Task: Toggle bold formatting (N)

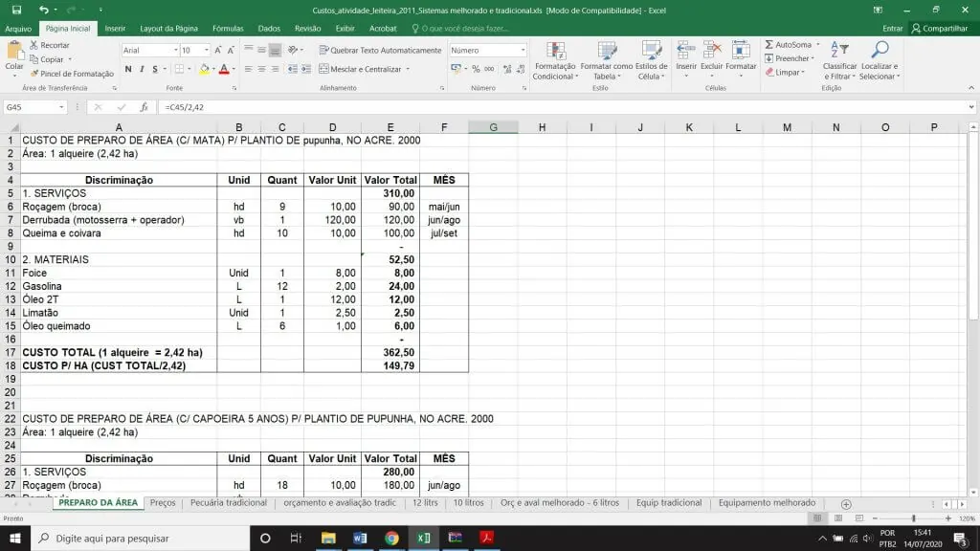Action: tap(128, 69)
